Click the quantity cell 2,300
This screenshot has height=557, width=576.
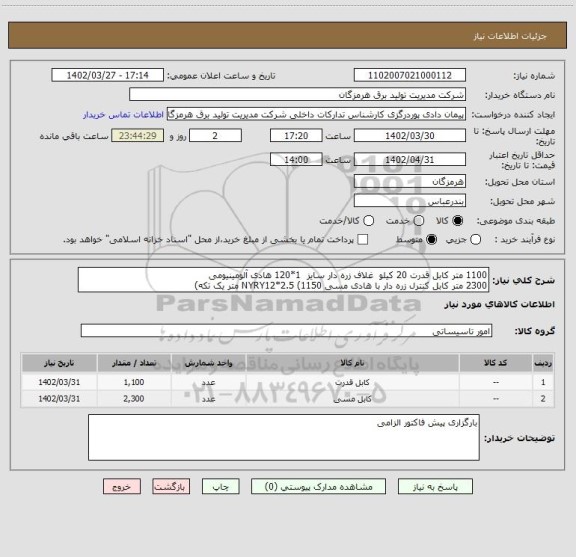pyautogui.click(x=134, y=399)
